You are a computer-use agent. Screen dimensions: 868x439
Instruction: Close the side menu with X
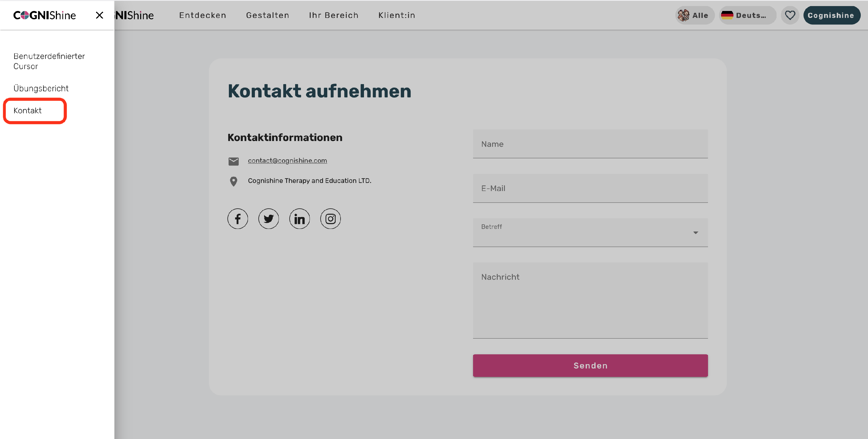(x=100, y=15)
